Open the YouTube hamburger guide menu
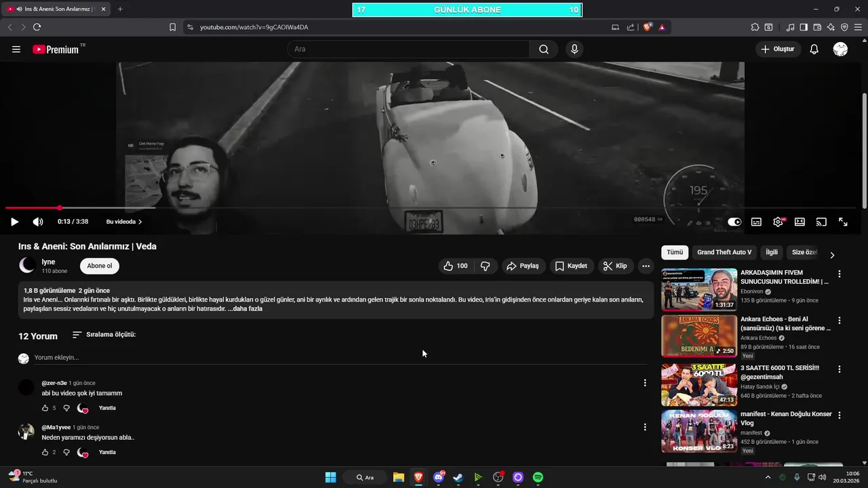868x488 pixels. 16,49
